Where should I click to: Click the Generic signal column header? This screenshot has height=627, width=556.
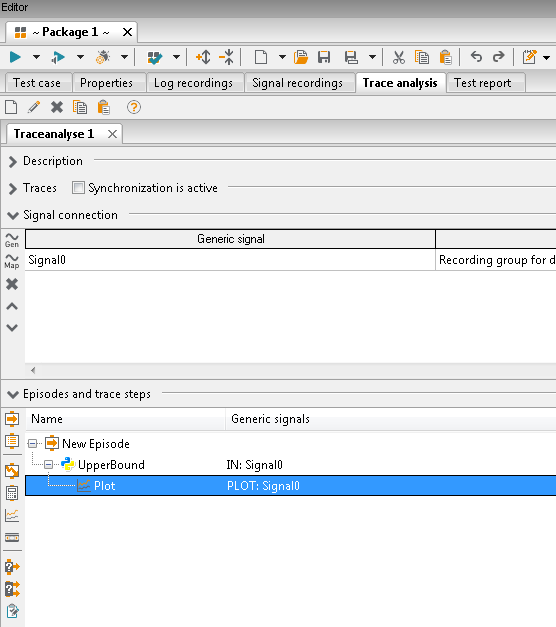pos(230,239)
